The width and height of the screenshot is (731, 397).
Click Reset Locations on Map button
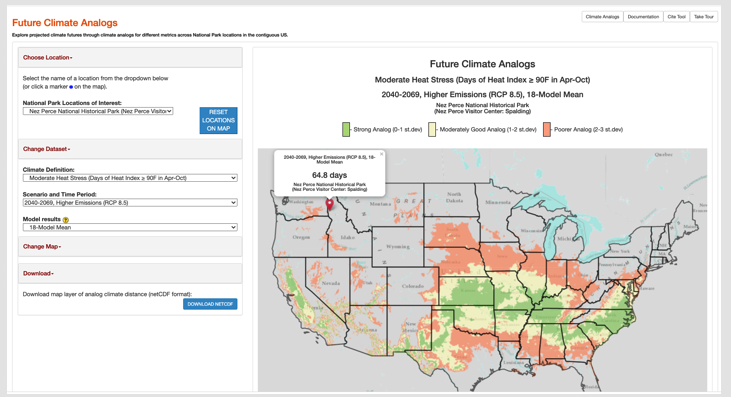point(218,121)
